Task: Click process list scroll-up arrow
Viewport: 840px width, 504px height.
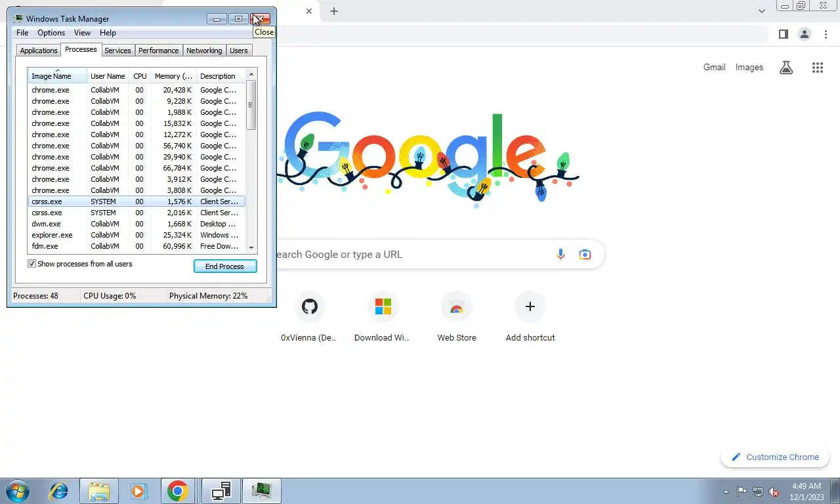Action: [x=251, y=74]
